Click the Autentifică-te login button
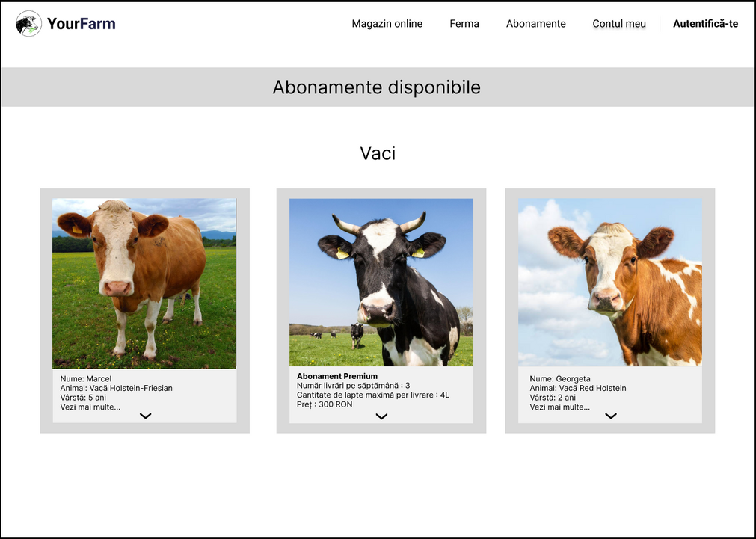The image size is (756, 539). (705, 24)
